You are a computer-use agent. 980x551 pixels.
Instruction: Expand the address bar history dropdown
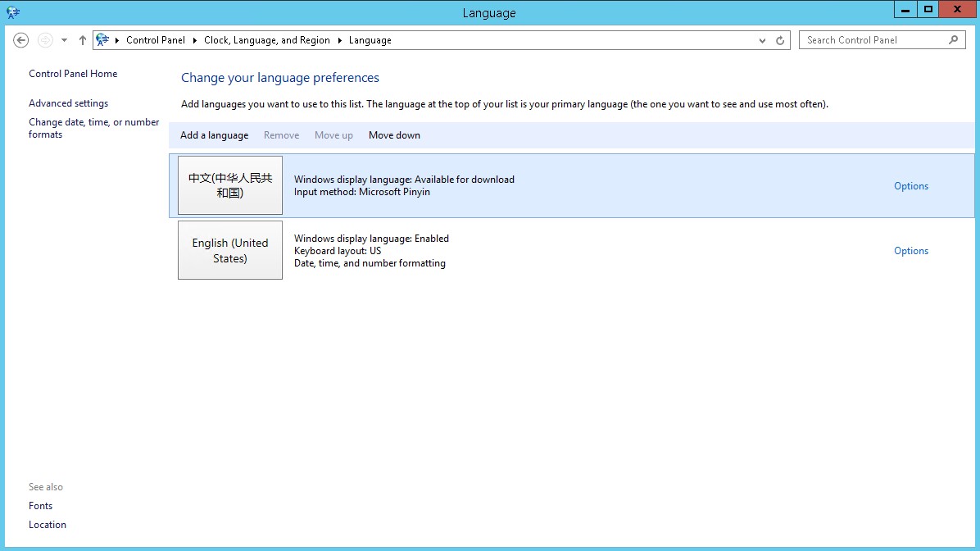[763, 40]
